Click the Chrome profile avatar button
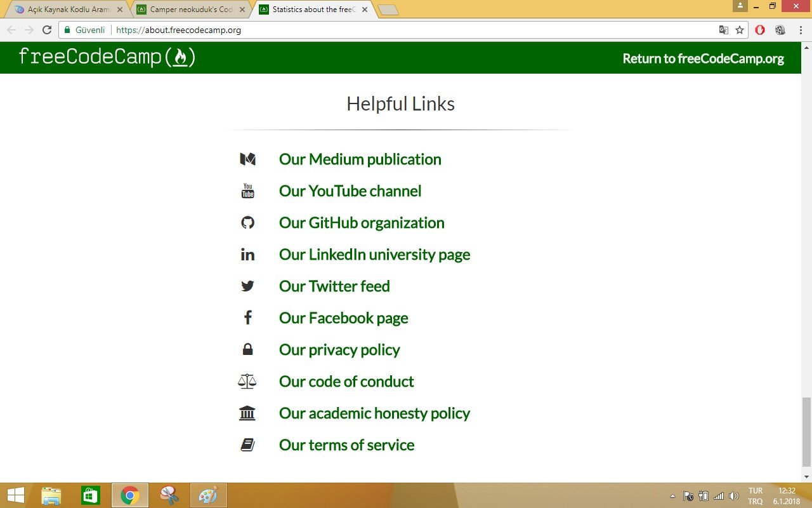The width and height of the screenshot is (812, 508). (x=740, y=6)
